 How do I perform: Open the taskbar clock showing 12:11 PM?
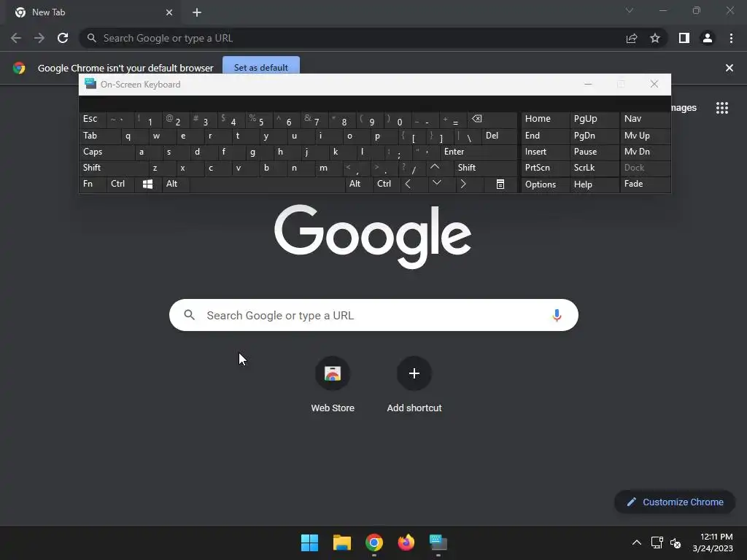coord(713,542)
